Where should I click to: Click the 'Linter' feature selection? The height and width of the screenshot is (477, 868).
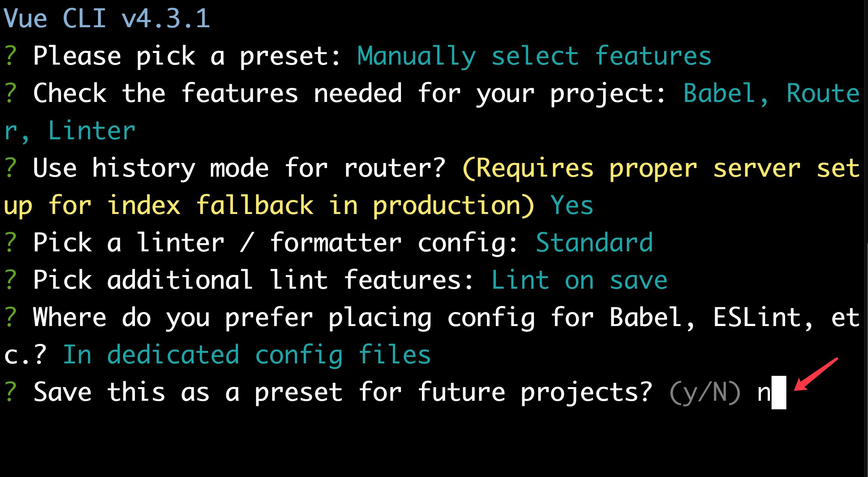[91, 130]
